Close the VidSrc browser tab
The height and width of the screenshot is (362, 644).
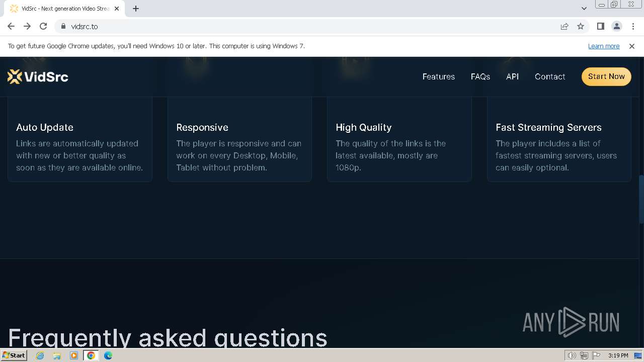click(117, 9)
